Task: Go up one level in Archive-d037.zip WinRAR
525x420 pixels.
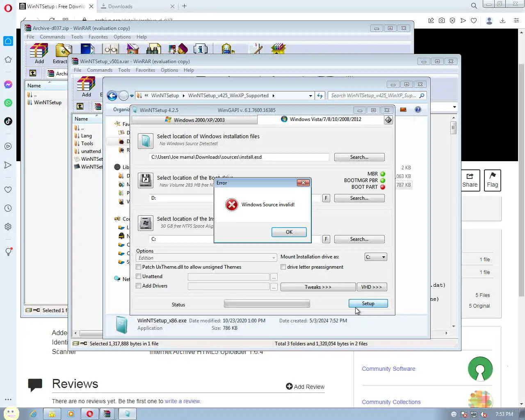Action: 33,73
